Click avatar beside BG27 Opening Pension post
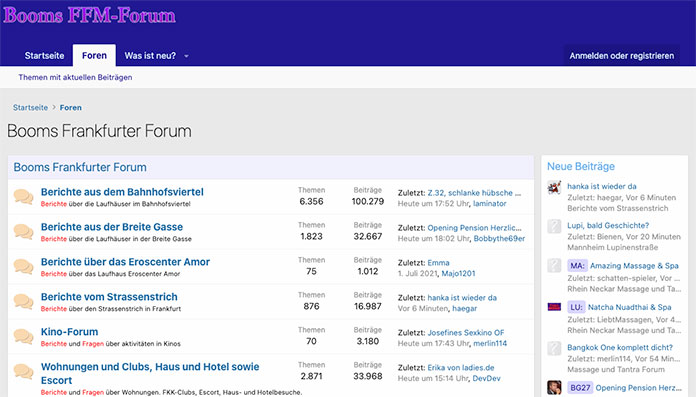This screenshot has width=696, height=397. point(554,388)
